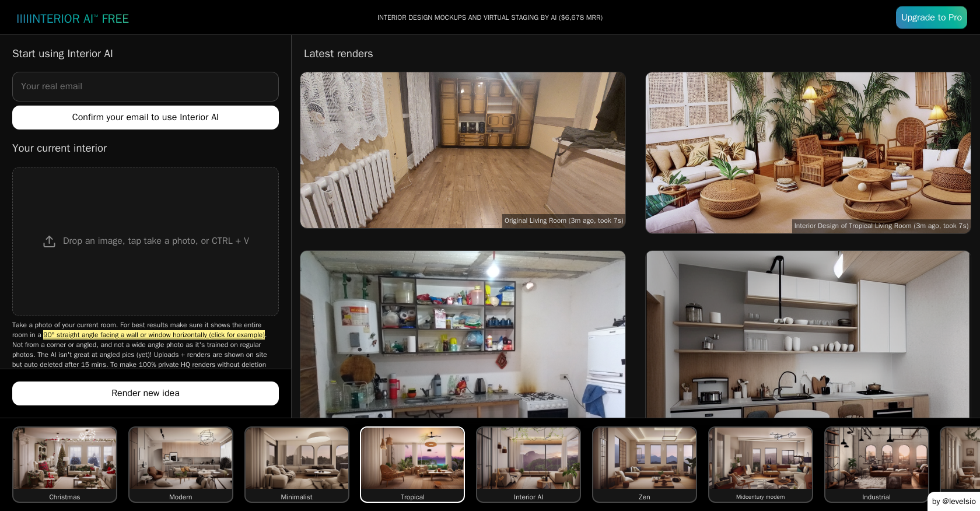
Task: Click the upload icon in the drop area
Action: (49, 242)
